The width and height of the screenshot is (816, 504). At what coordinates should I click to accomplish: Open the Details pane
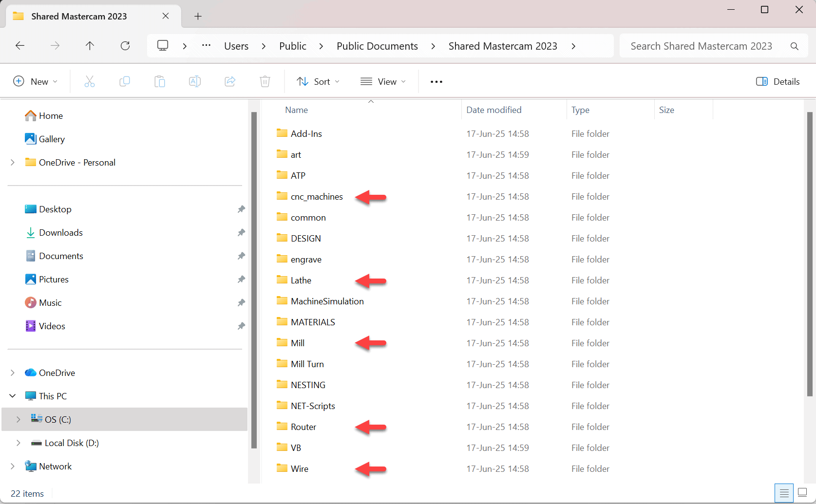(778, 81)
